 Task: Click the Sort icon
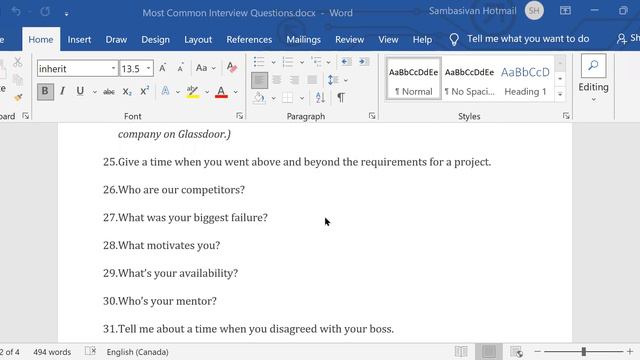click(x=320, y=97)
